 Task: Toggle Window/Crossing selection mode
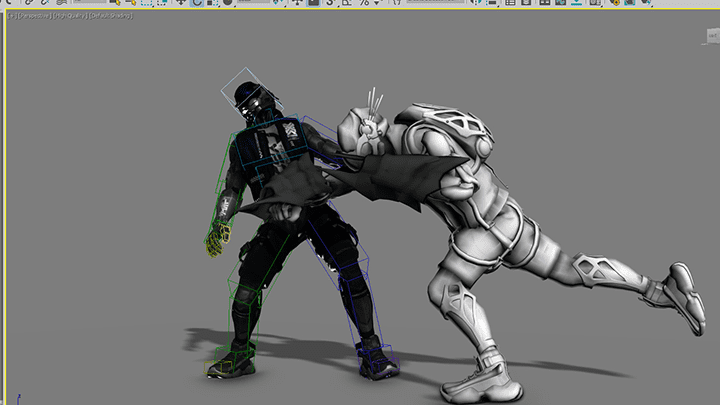click(x=162, y=3)
